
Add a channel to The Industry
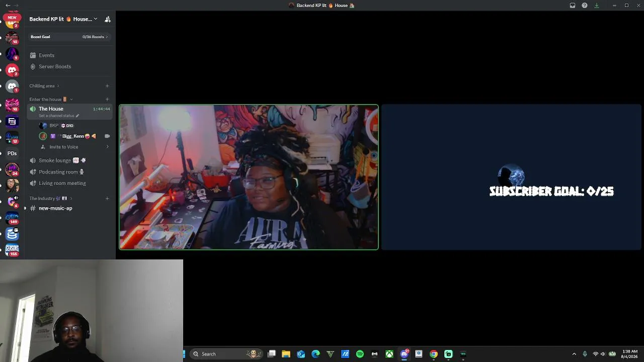(107, 199)
